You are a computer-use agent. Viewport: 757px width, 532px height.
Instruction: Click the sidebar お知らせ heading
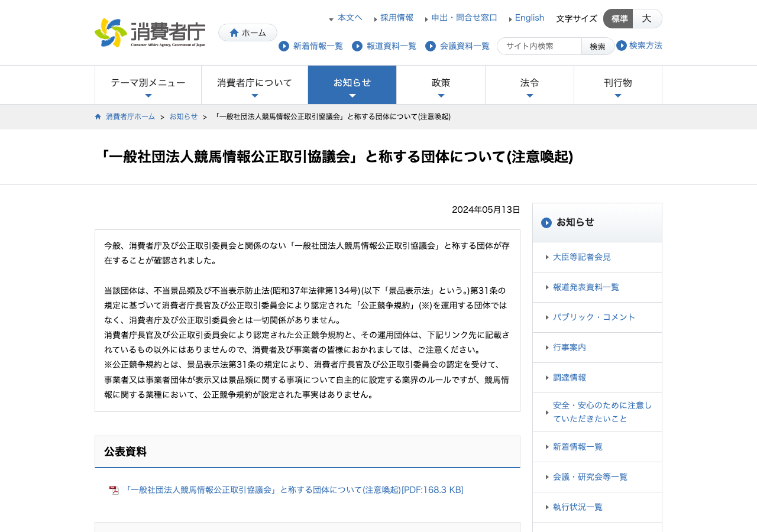coord(575,222)
